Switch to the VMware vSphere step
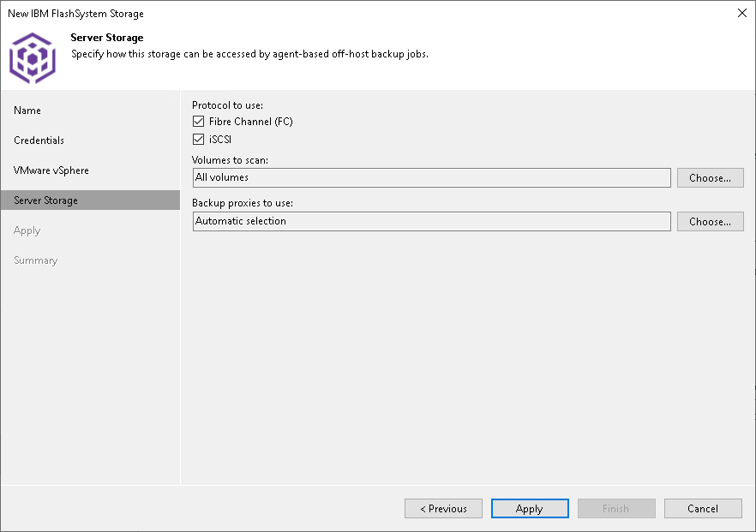 point(51,170)
